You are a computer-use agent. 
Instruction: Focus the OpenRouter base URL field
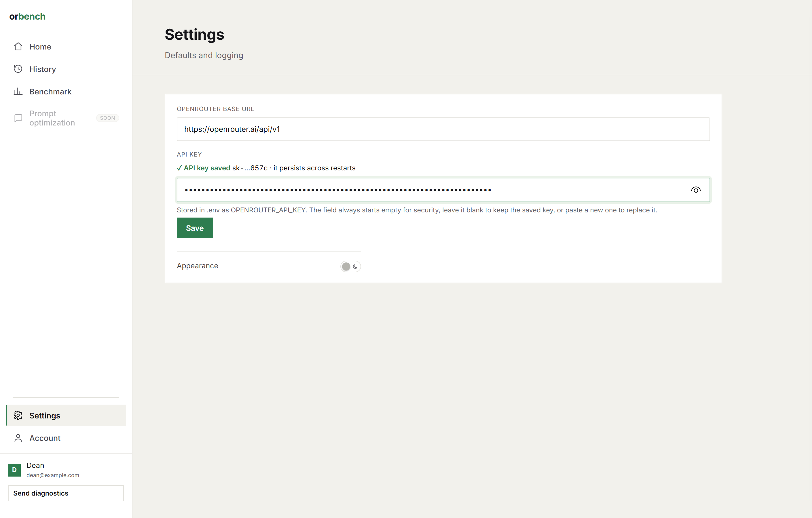(x=443, y=129)
